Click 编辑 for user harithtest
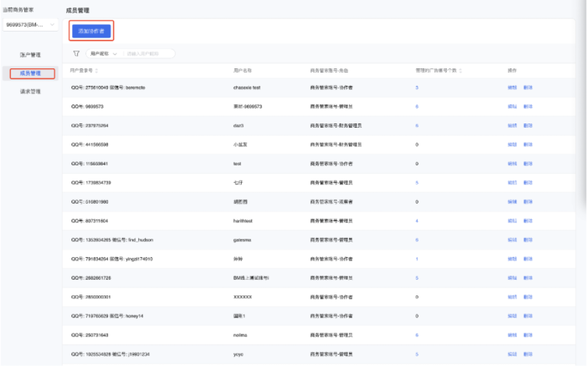The height and width of the screenshot is (368, 588). coord(512,221)
